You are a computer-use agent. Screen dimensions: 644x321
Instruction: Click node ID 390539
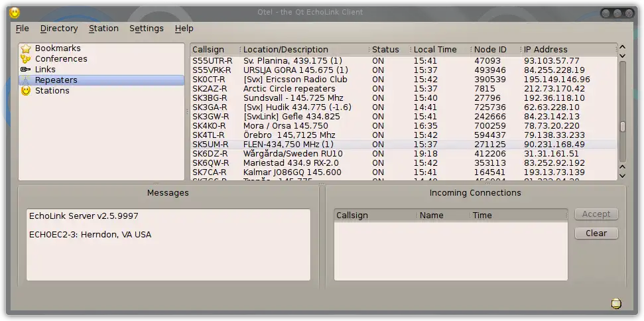[490, 80]
